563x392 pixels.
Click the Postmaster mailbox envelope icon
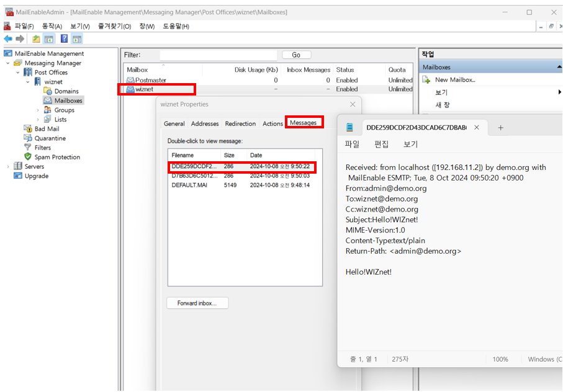(x=130, y=80)
